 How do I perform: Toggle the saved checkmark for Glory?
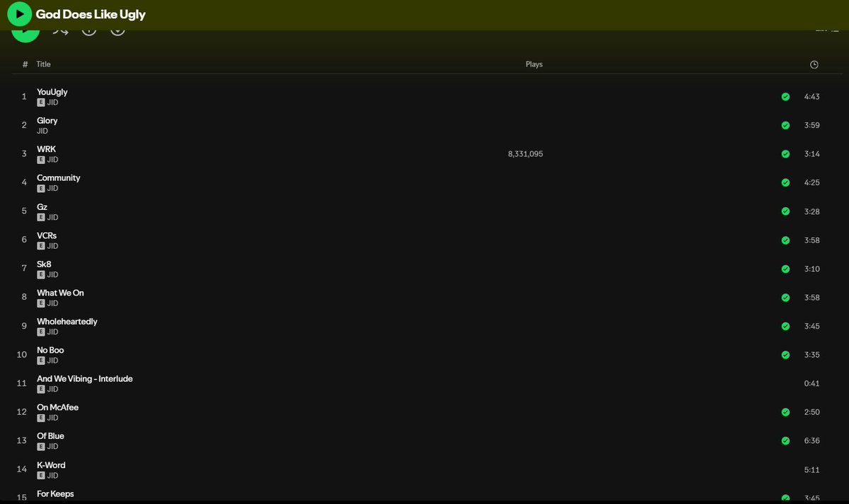point(785,125)
